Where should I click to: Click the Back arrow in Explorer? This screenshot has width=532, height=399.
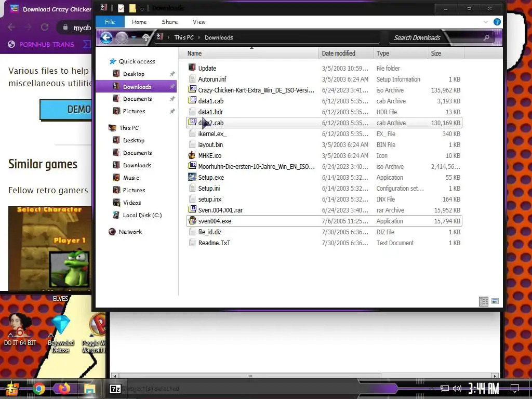[x=106, y=37]
